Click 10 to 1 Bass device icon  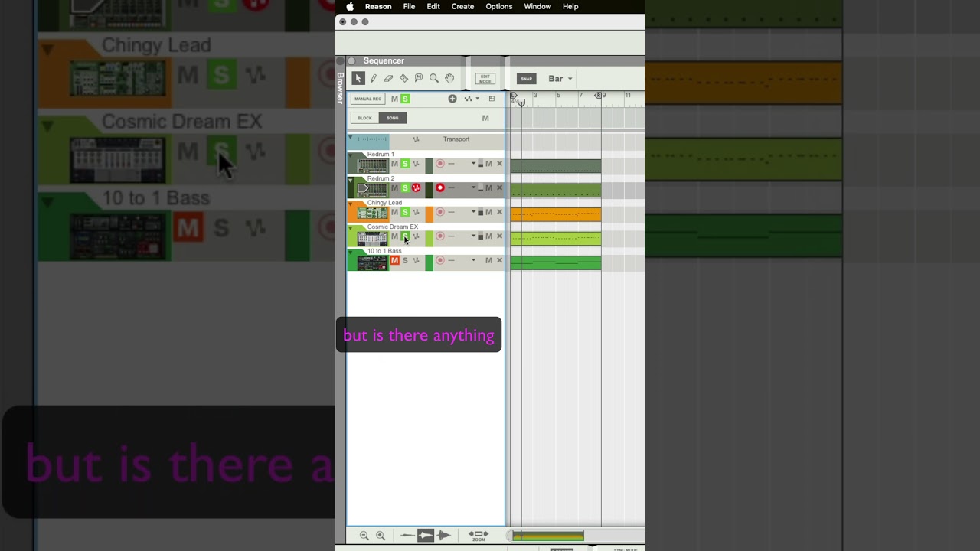click(372, 262)
